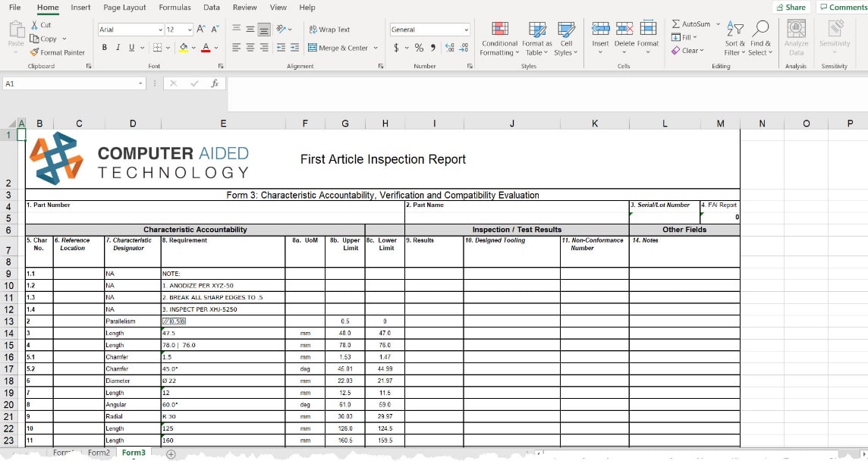Screen dimensions: 868x464
Task: Open the Borders tool
Action: tap(157, 48)
